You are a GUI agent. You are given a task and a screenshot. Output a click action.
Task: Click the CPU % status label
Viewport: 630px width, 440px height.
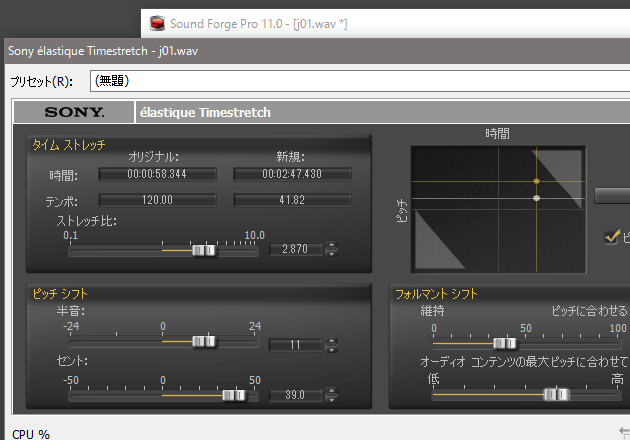[x=31, y=434]
